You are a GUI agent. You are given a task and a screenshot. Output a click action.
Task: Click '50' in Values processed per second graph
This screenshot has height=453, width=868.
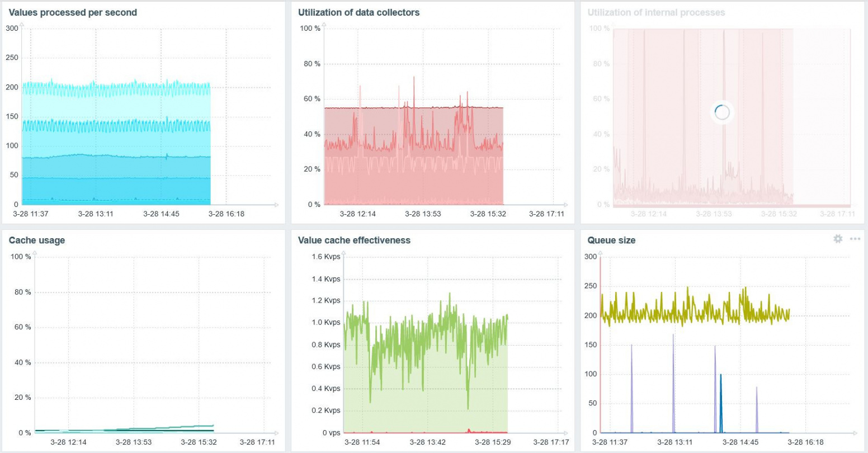(14, 175)
